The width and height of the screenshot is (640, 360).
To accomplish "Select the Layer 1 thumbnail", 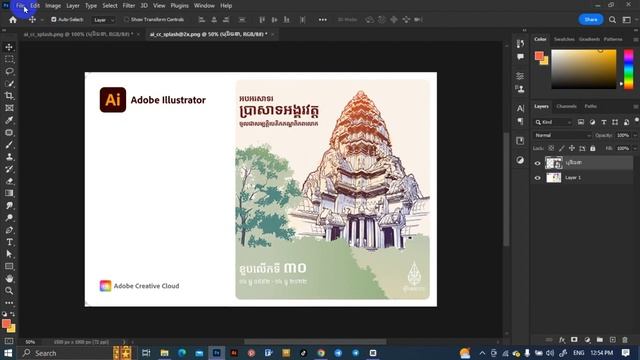I will (x=553, y=178).
